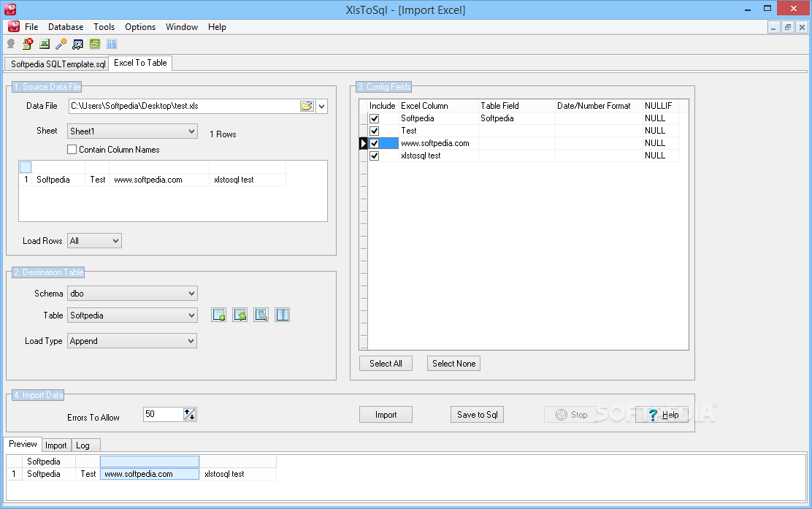812x509 pixels.
Task: Open the browse folder icon for Data File
Action: point(307,106)
